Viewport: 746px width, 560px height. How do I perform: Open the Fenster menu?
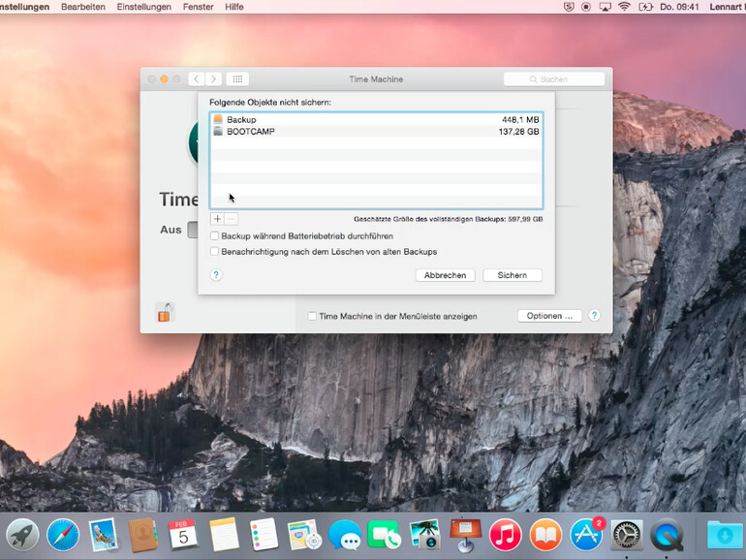point(198,7)
